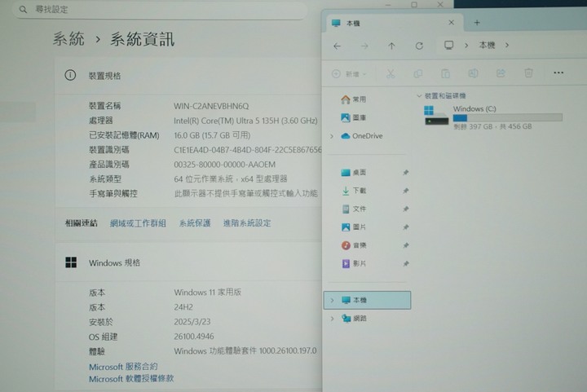The width and height of the screenshot is (587, 392).
Task: Select the 24H2 version value
Action: [x=183, y=307]
